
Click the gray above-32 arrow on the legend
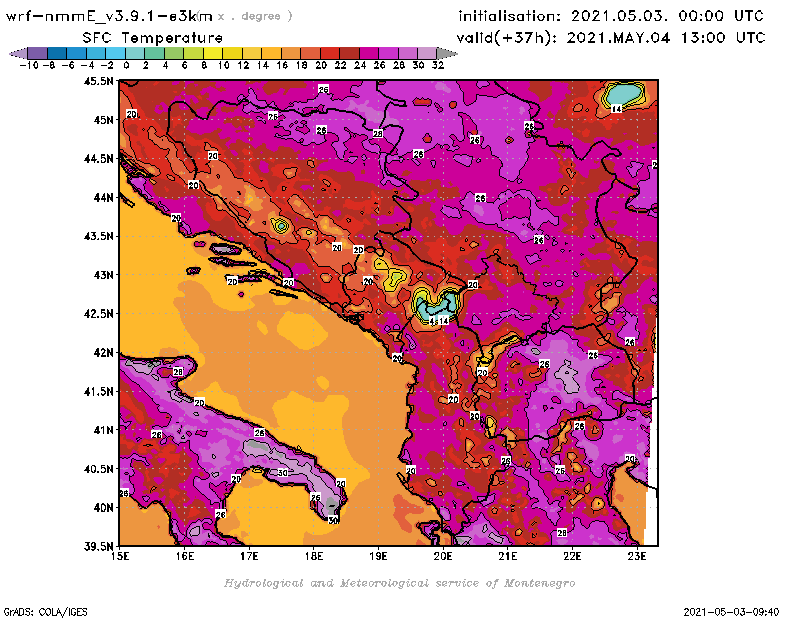pyautogui.click(x=447, y=53)
